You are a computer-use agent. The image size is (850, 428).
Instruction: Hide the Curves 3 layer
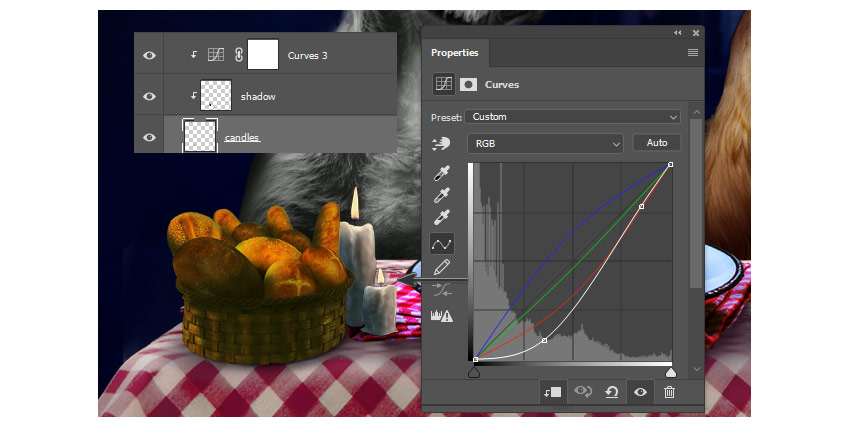click(149, 55)
